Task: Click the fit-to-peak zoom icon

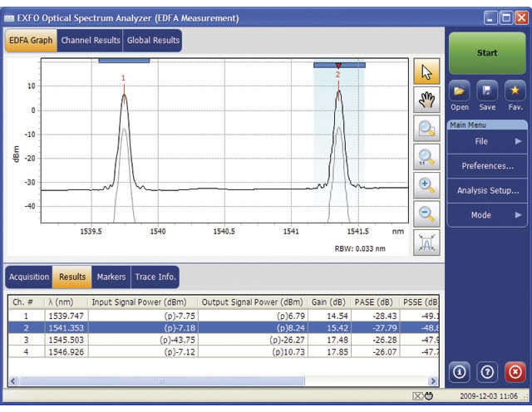Action: pyautogui.click(x=426, y=243)
